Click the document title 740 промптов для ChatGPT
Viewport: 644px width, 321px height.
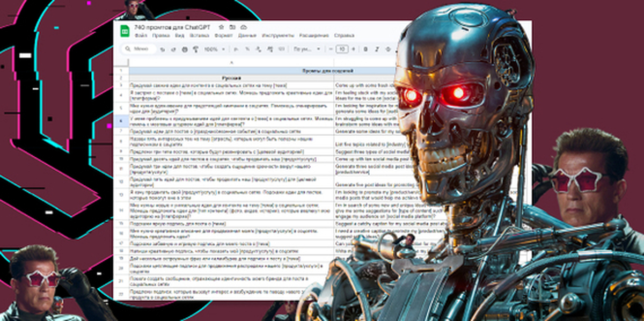click(172, 27)
